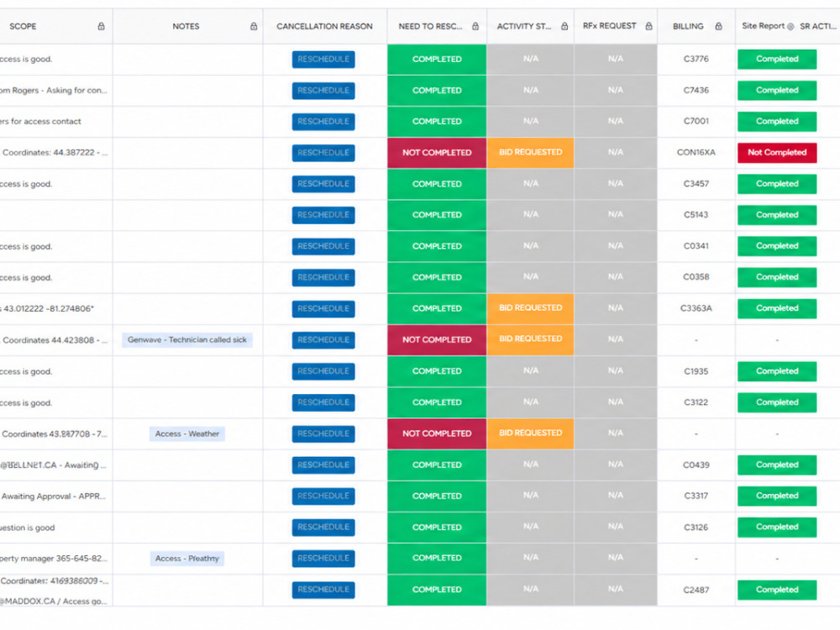Screen dimensions: 840x630
Task: Click NOT COMPLETED status in Genwave row
Action: coord(437,339)
